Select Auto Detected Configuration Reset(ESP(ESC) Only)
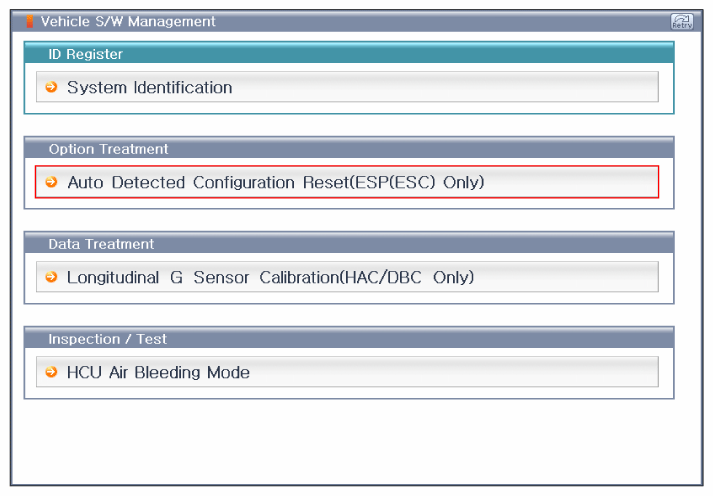 (x=275, y=182)
